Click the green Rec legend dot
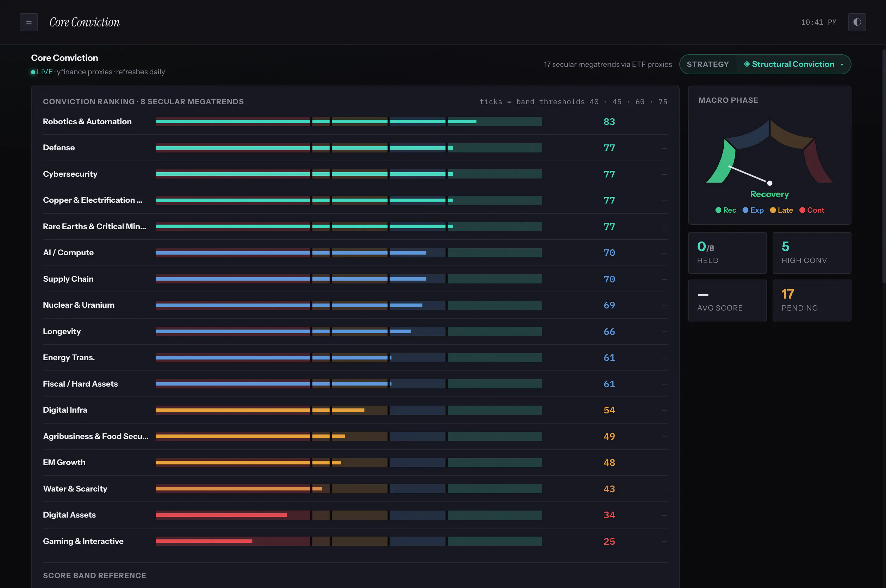Image resolution: width=886 pixels, height=588 pixels. pyautogui.click(x=718, y=210)
